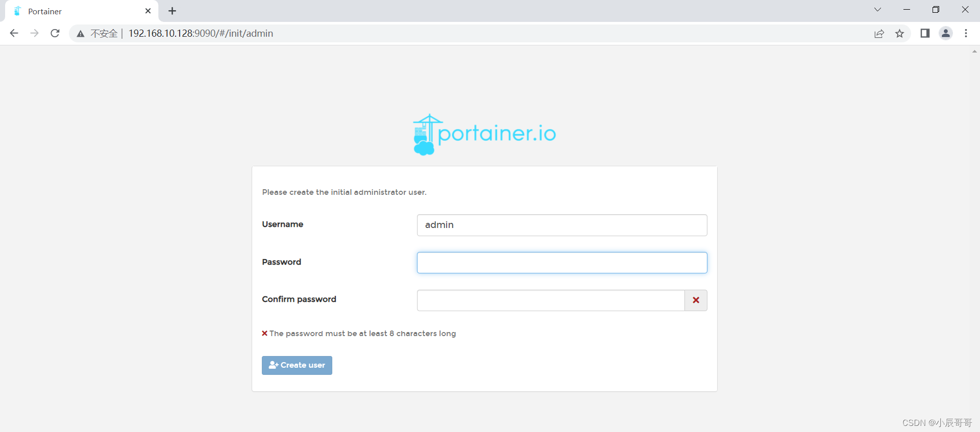Close the Portainer tab
Image resolution: width=980 pixels, height=432 pixels.
click(148, 11)
